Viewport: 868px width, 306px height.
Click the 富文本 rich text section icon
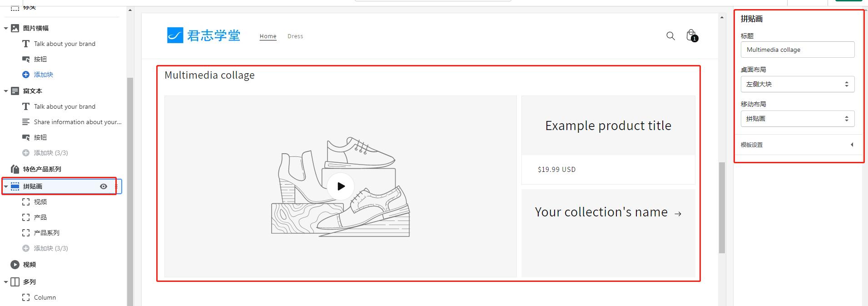pyautogui.click(x=15, y=91)
